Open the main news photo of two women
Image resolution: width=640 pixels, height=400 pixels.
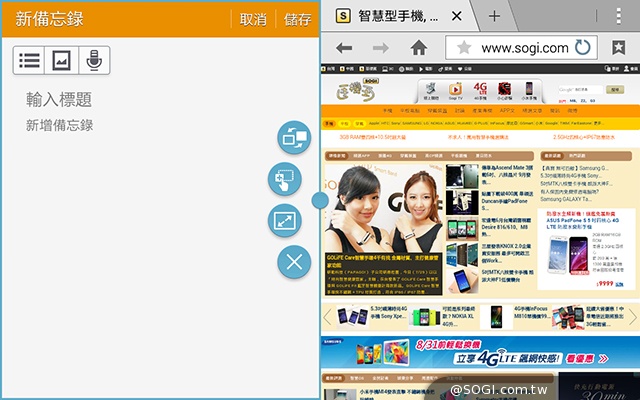(384, 207)
